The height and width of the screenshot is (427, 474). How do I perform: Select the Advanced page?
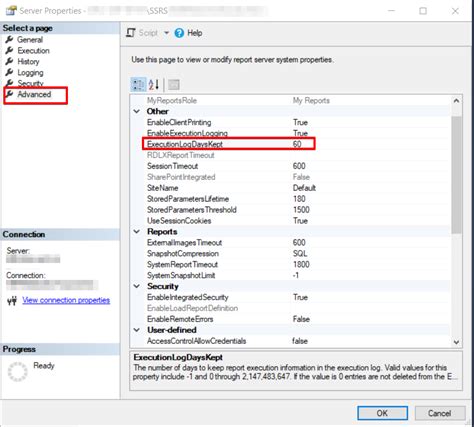coord(34,94)
